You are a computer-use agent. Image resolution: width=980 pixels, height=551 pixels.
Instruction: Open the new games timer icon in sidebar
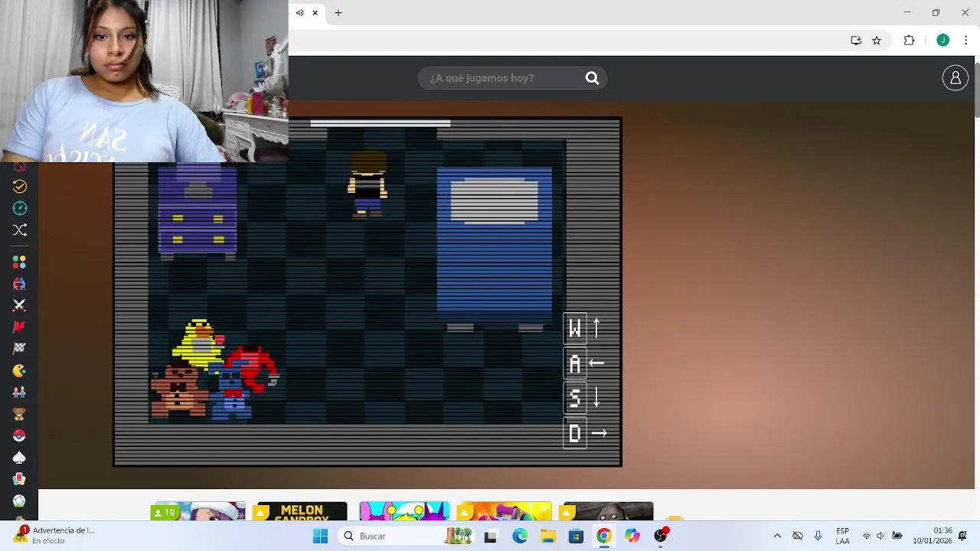20,208
